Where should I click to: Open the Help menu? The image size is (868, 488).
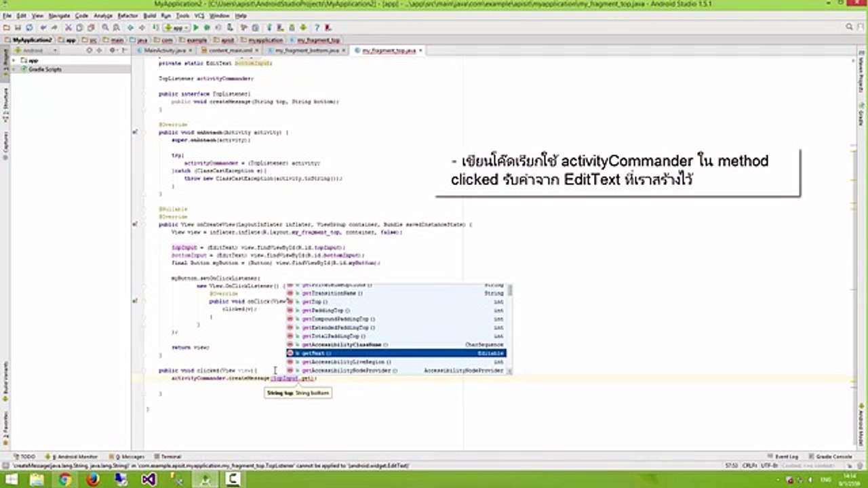point(241,16)
